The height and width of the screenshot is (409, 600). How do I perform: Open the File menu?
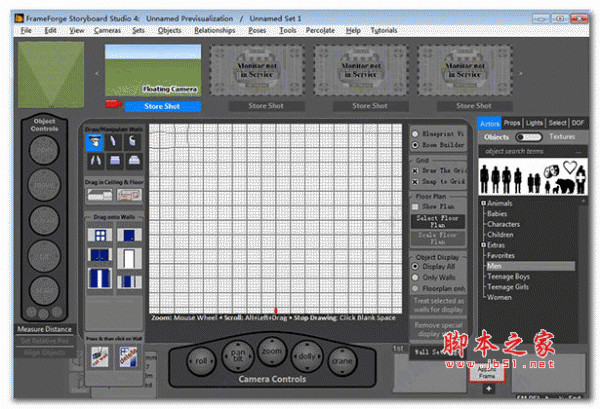26,30
